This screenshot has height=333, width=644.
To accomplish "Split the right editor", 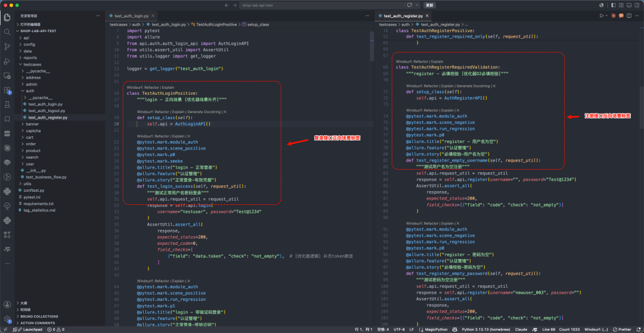I will pos(628,15).
